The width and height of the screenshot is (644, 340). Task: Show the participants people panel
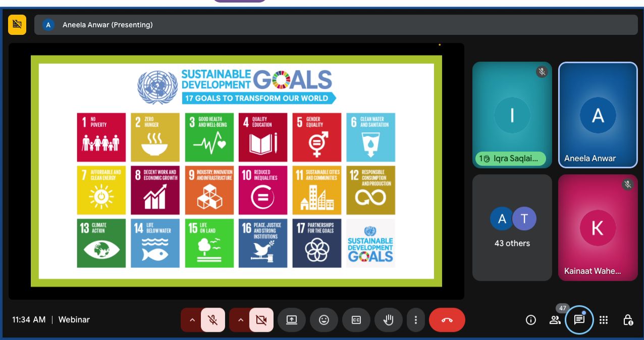pyautogui.click(x=555, y=320)
